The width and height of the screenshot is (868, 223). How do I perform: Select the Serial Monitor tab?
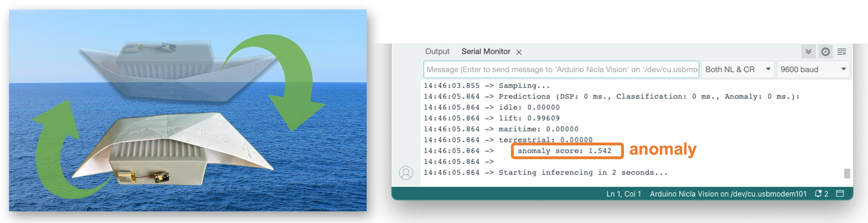click(x=486, y=52)
